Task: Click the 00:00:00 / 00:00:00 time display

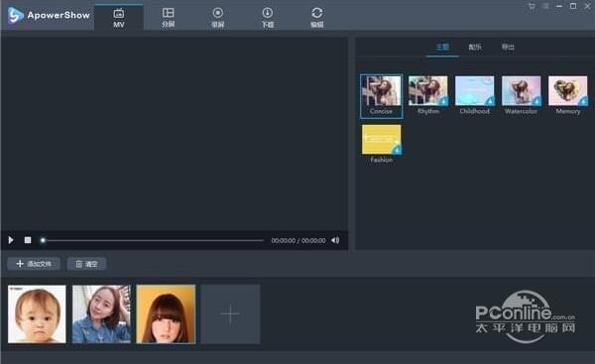Action: [x=298, y=241]
